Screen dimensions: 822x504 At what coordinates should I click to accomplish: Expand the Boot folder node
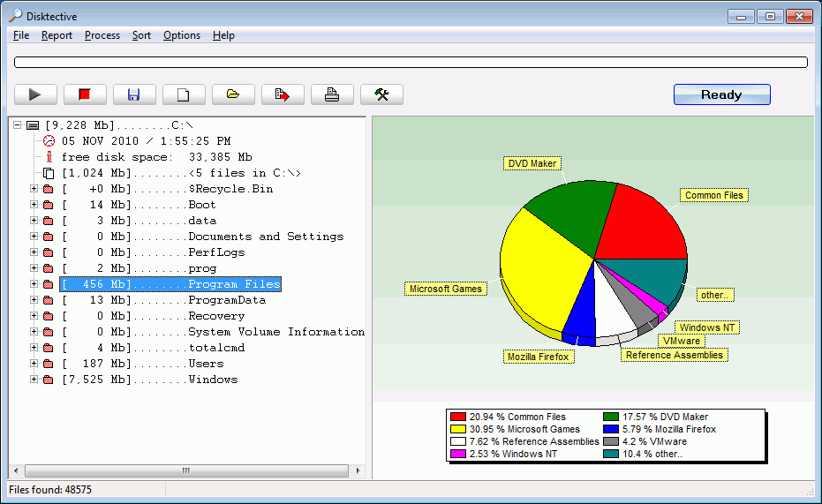[34, 204]
